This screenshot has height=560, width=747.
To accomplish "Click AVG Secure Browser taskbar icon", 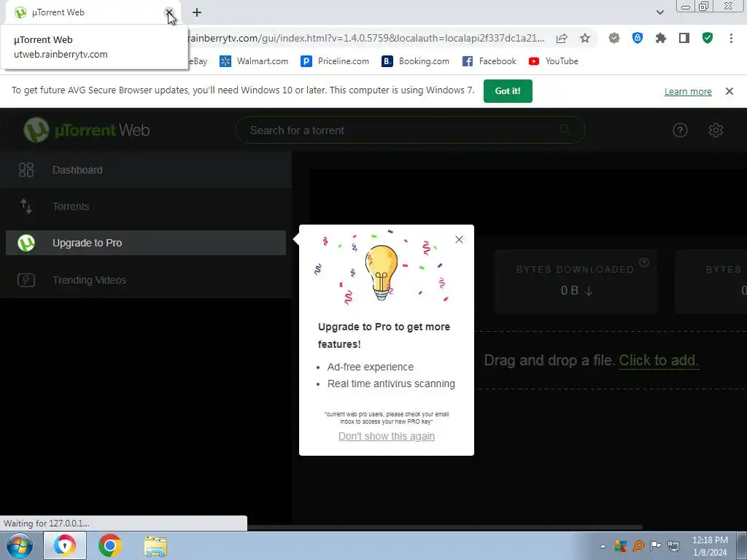I will coord(65,545).
